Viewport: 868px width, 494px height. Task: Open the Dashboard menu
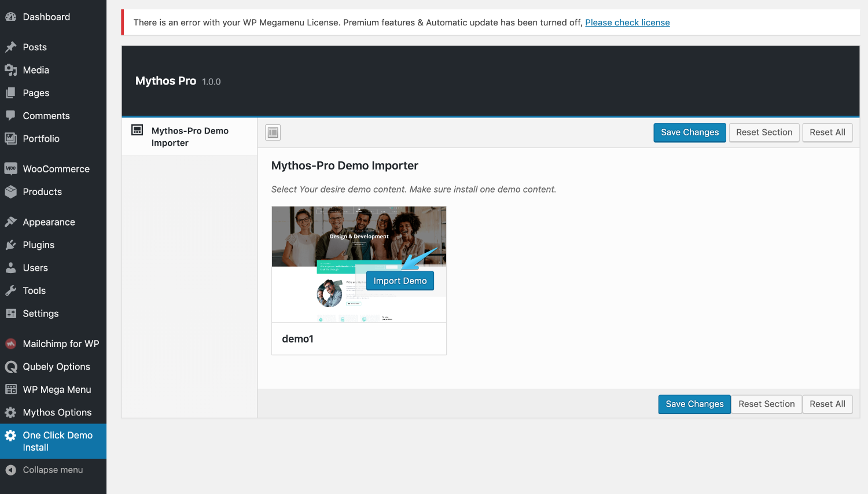[53, 17]
